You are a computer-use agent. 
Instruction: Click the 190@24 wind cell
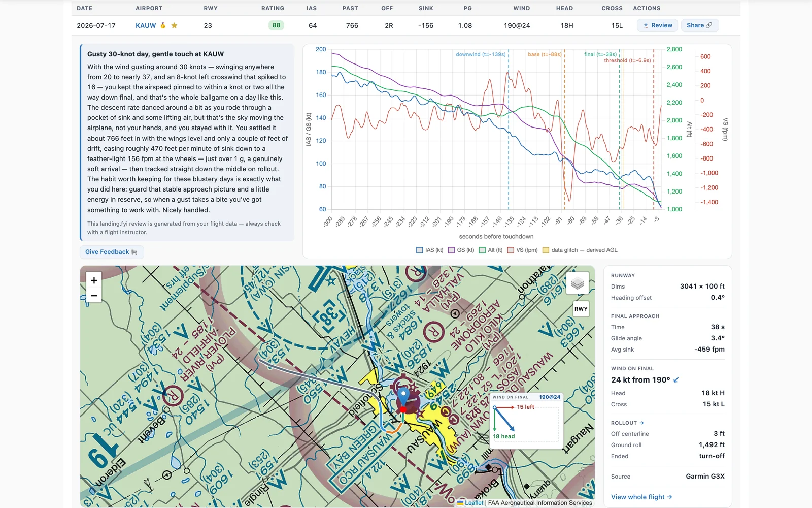click(x=517, y=25)
